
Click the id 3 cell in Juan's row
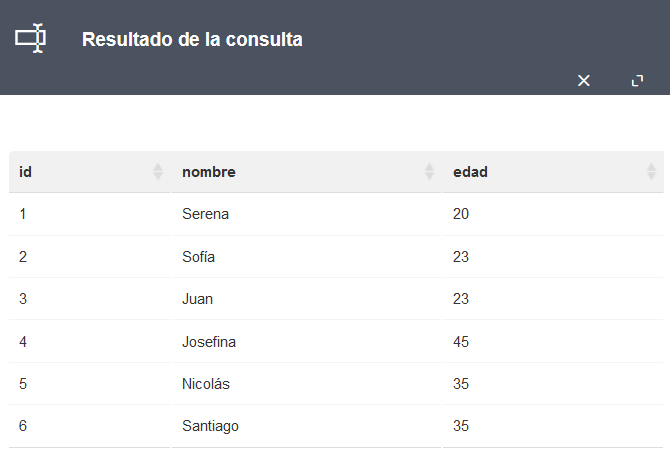(90, 299)
